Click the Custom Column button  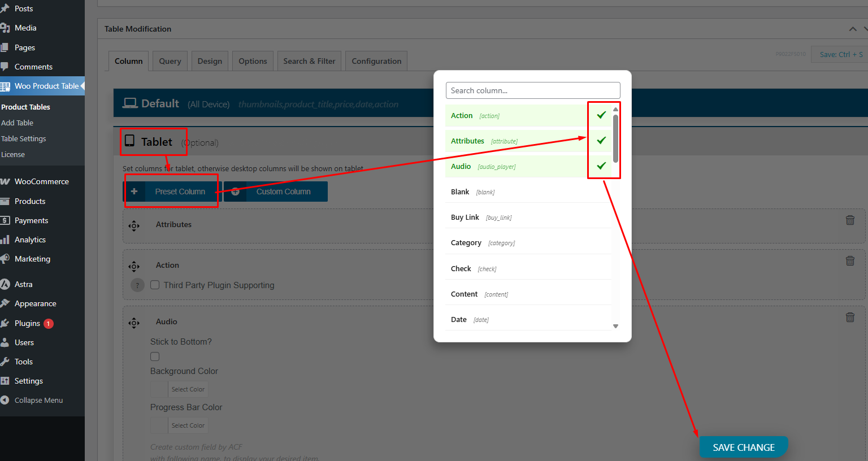point(276,192)
